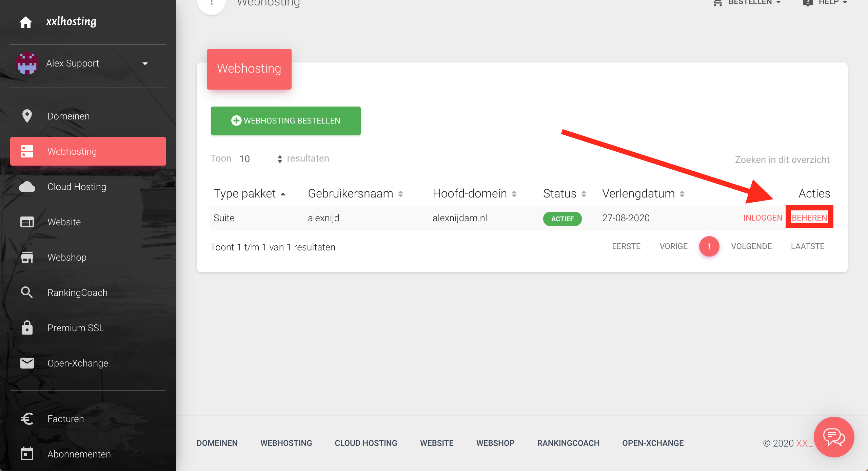Click the Premium SSL padlock icon
868x471 pixels.
(x=27, y=327)
